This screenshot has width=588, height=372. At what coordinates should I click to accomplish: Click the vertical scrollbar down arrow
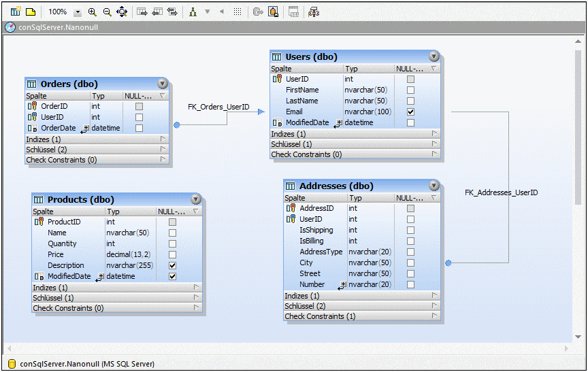578,337
